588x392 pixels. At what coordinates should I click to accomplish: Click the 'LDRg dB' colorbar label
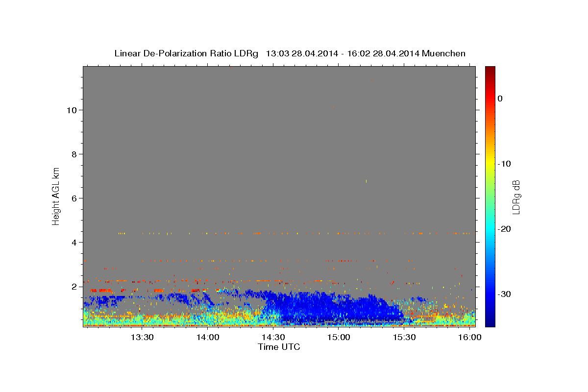(515, 196)
